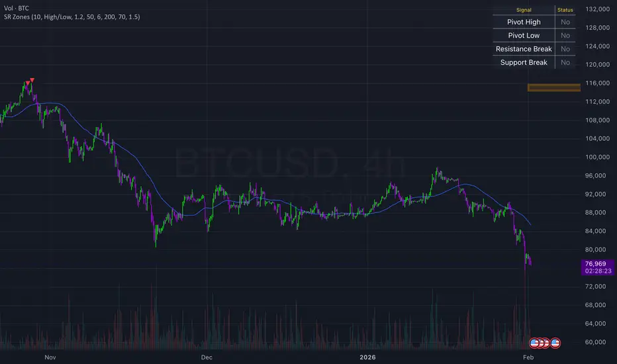
Task: Click the right red pivot high triangle marker
Action: 32,80
